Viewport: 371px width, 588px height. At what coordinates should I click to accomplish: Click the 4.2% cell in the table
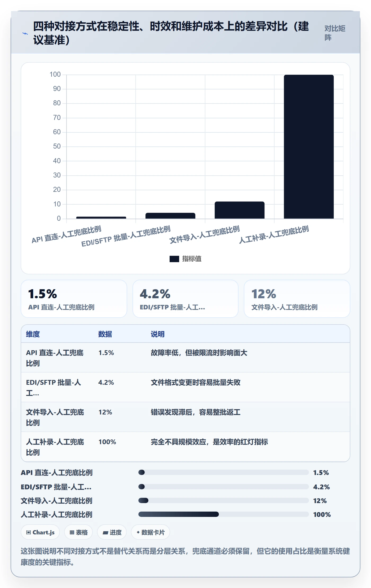point(106,382)
